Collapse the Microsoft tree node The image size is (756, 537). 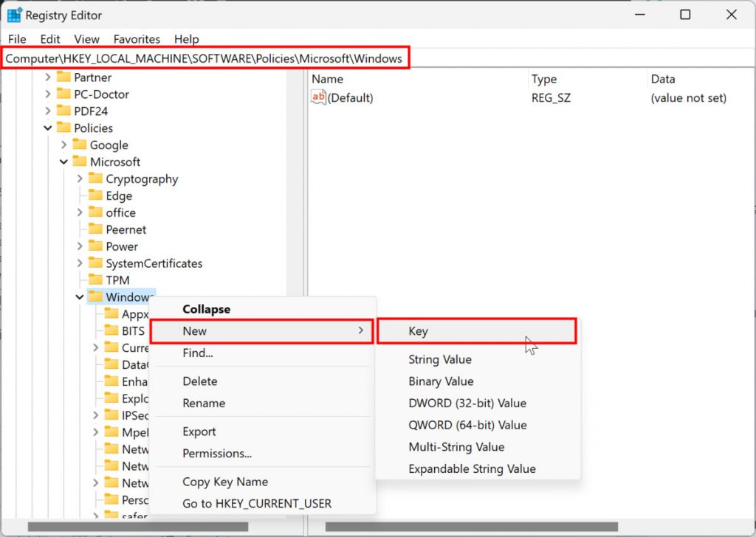(x=64, y=162)
